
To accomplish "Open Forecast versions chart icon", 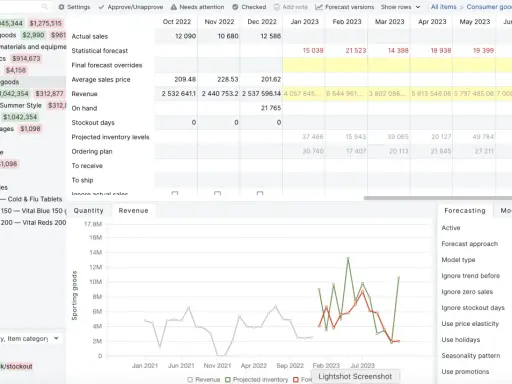I will pos(319,7).
